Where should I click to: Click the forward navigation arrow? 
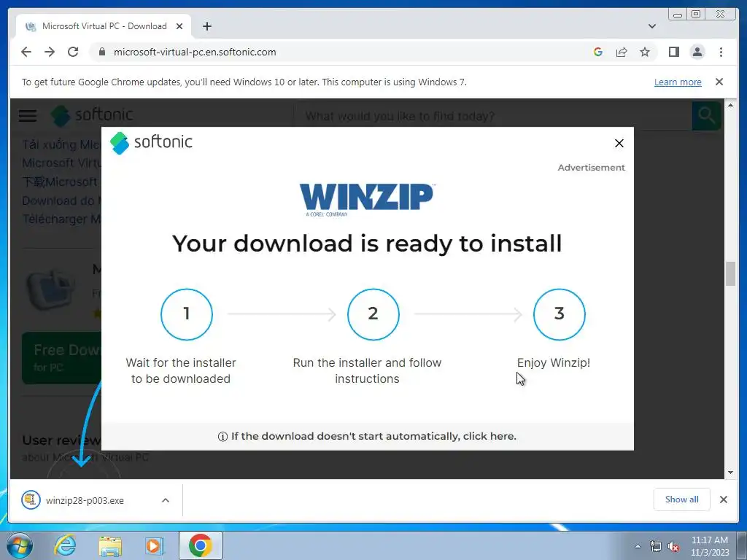click(x=50, y=52)
